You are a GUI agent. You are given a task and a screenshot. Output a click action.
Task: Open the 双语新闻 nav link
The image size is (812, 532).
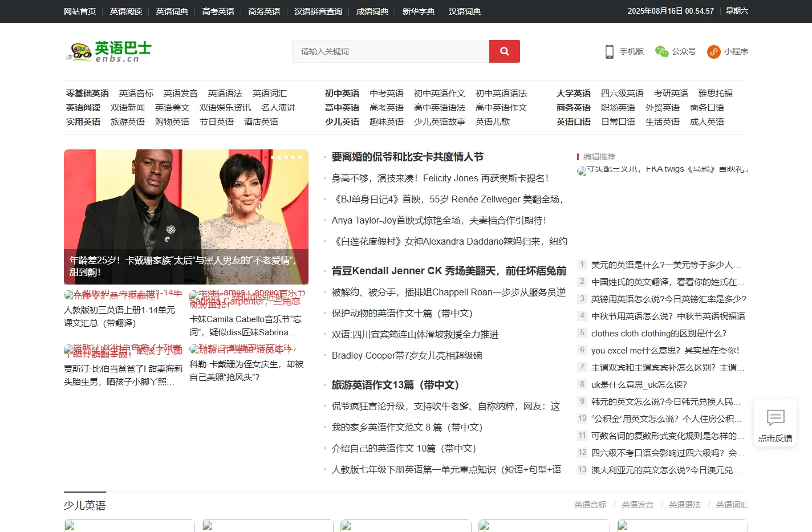(x=128, y=108)
